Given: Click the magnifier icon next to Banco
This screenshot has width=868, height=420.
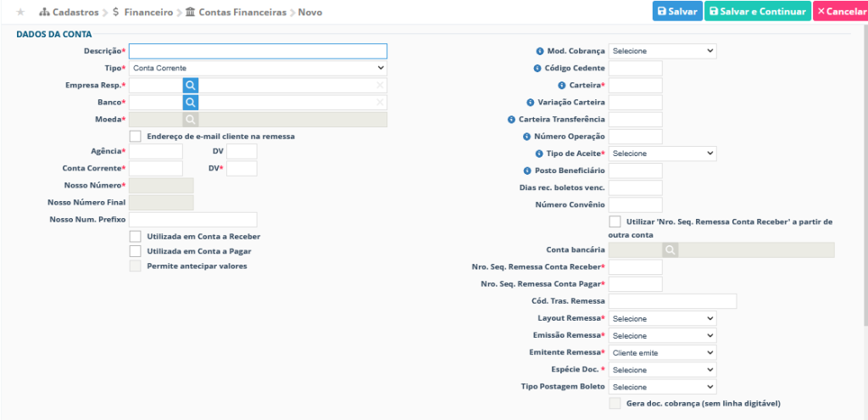Looking at the screenshot, I should (x=191, y=103).
